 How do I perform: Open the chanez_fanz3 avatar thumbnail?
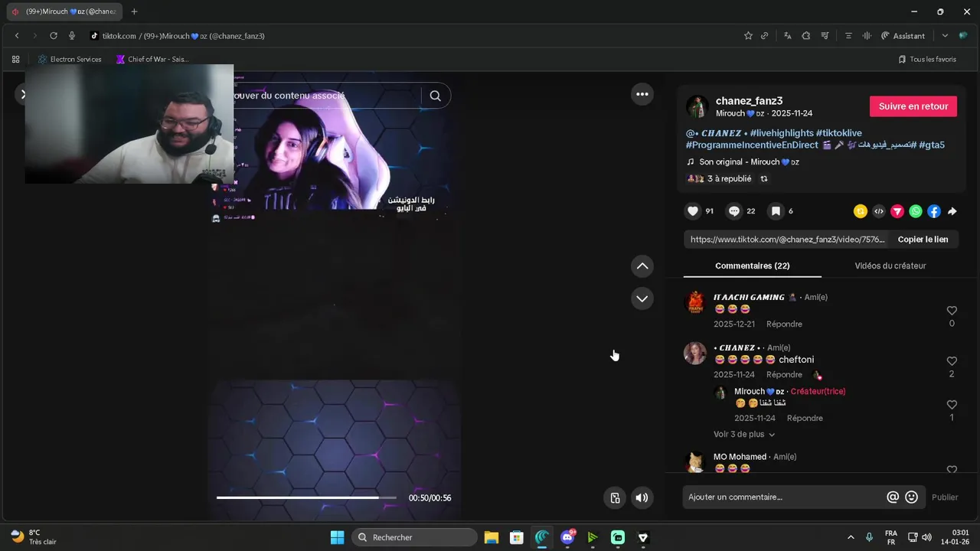[x=697, y=106]
